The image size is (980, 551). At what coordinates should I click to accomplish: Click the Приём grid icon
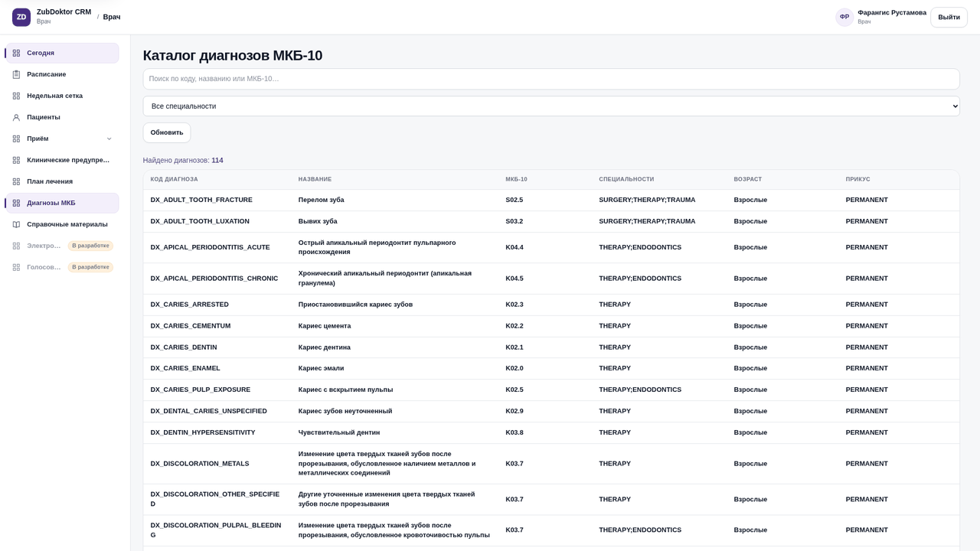click(x=16, y=139)
